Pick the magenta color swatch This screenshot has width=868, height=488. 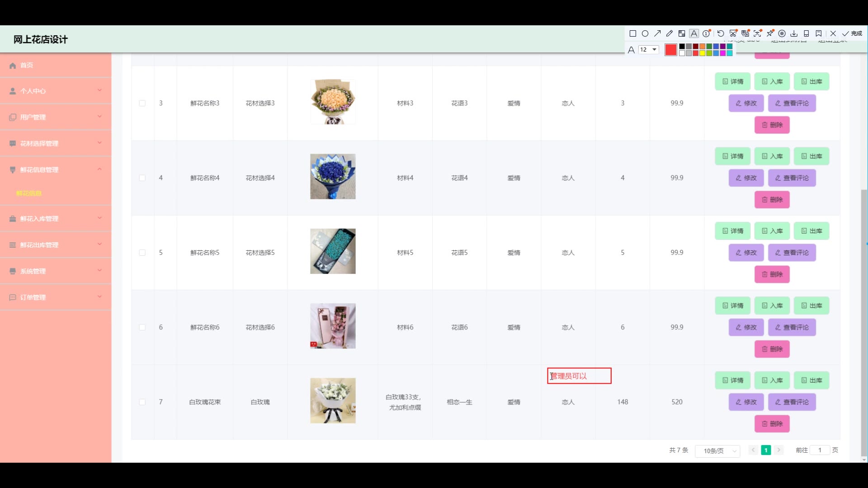[723, 53]
